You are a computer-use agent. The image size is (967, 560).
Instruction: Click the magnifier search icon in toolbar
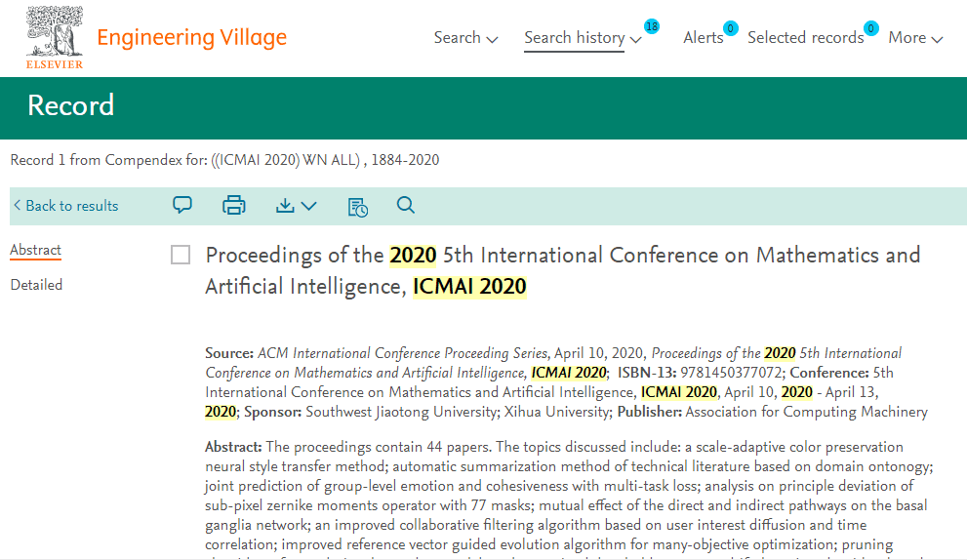click(x=405, y=205)
